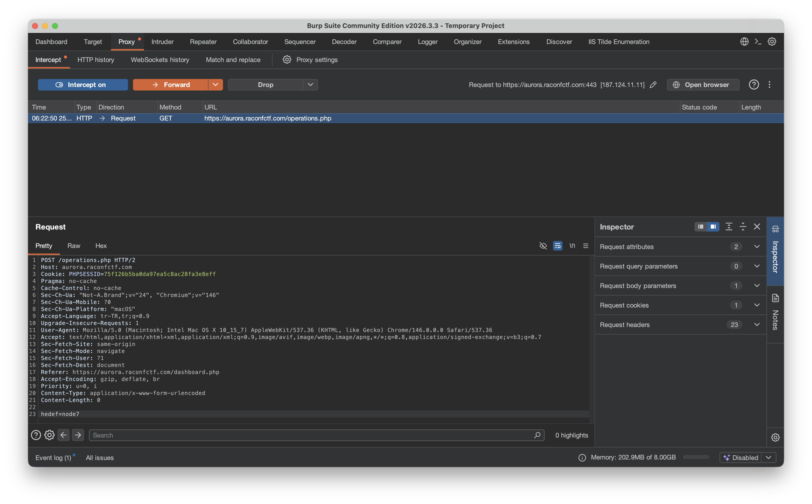
Task: Drop the intercepted request
Action: click(266, 85)
